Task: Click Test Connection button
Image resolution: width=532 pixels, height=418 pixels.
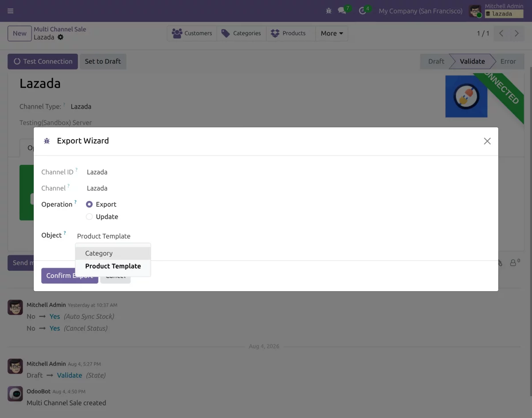Action: point(43,62)
